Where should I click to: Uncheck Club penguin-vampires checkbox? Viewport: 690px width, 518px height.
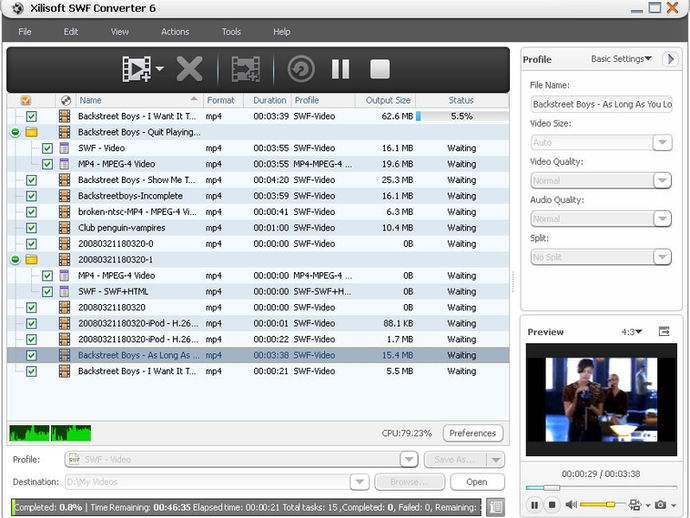click(31, 228)
